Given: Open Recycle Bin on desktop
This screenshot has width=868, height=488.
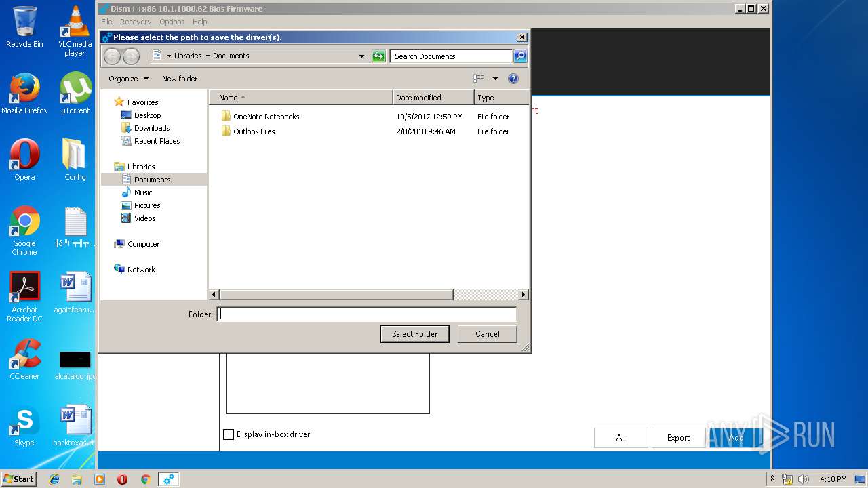Looking at the screenshot, I should point(24,27).
